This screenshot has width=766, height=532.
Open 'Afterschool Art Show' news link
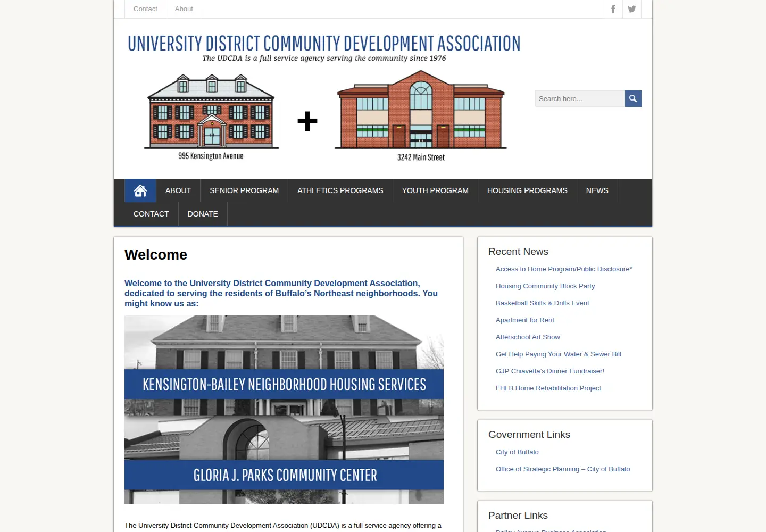(528, 337)
